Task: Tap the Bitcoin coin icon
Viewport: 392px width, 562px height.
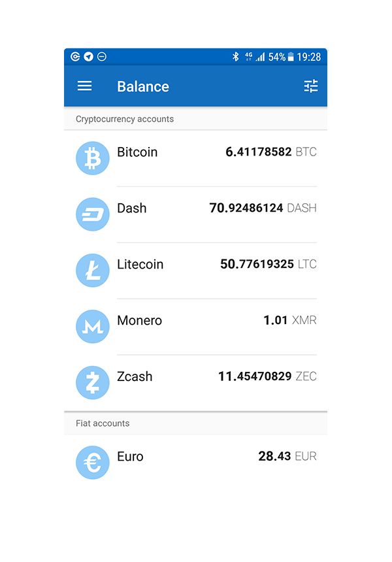Action: [92, 158]
